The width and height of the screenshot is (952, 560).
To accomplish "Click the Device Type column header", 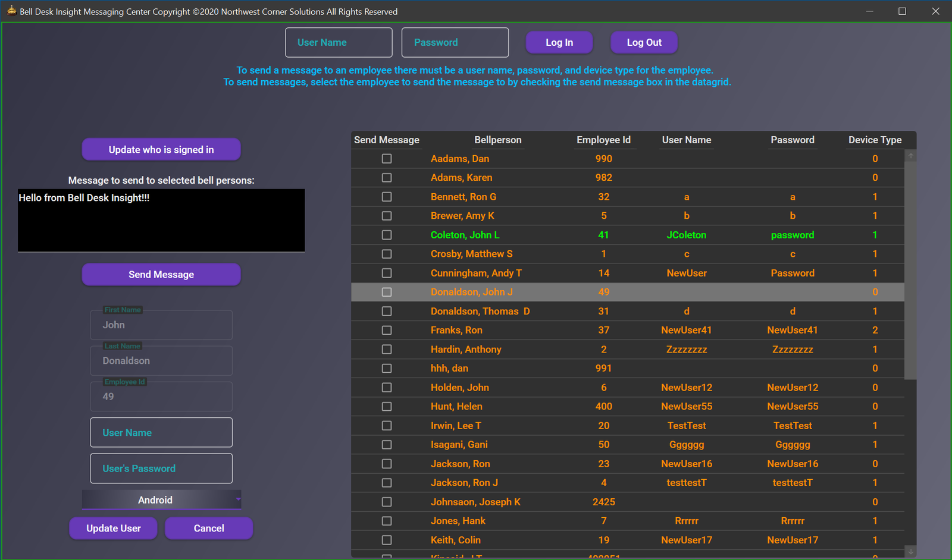I will (x=875, y=140).
